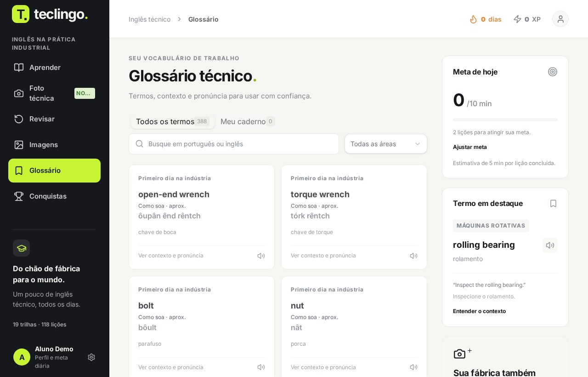The image size is (588, 377).
Task: Play pronunciation of bolt
Action: (x=261, y=367)
